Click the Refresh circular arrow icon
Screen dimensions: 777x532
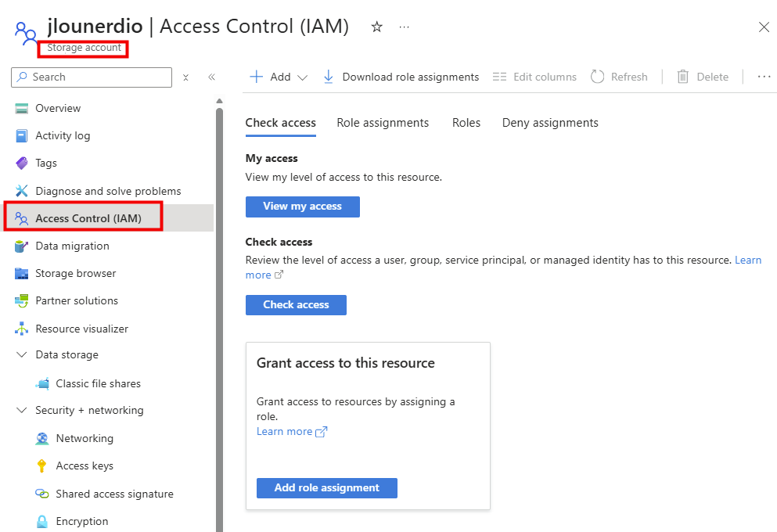[598, 77]
